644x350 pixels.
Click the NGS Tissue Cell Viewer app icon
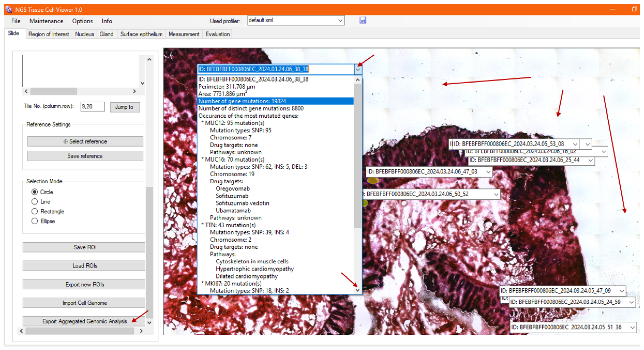pyautogui.click(x=9, y=9)
